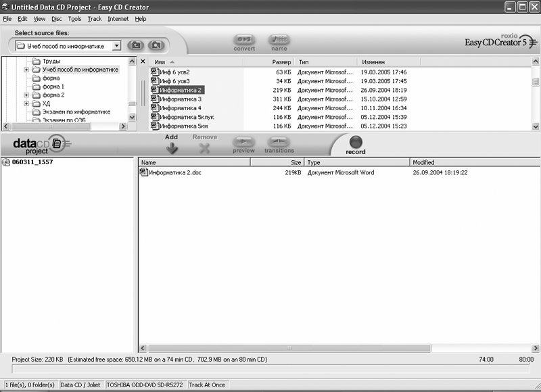Click the pane splitter grip handle
Screen dimensions: 541x392
pyautogui.click(x=143, y=93)
